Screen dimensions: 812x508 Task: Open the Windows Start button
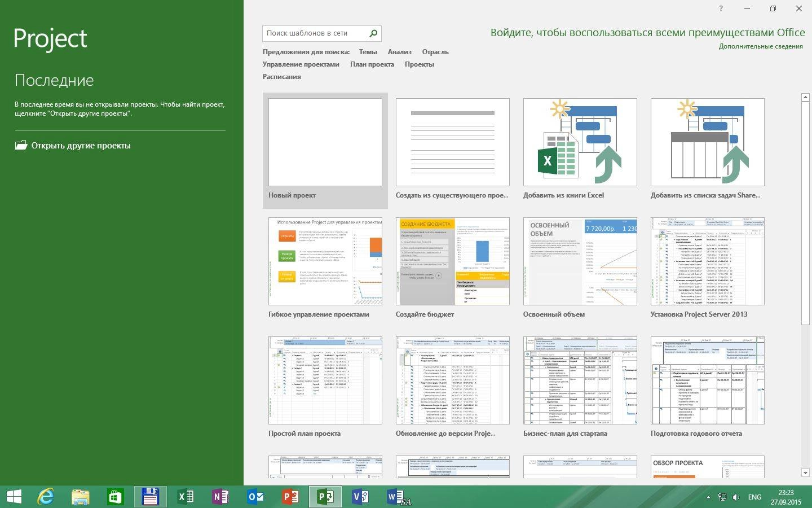14,497
